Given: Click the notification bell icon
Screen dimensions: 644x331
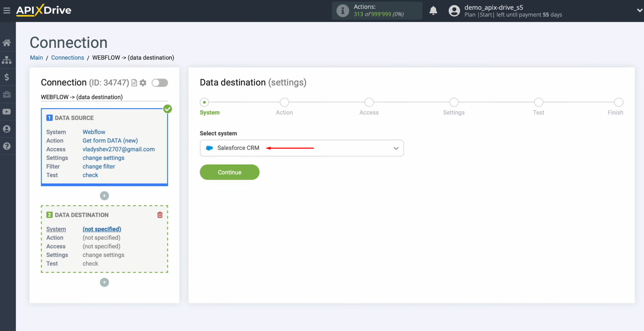Looking at the screenshot, I should click(433, 11).
